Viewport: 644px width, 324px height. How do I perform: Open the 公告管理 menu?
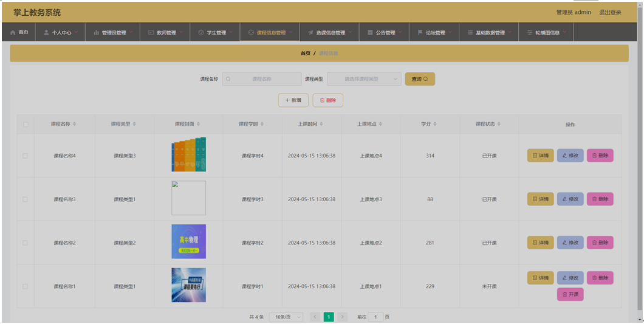click(x=385, y=33)
